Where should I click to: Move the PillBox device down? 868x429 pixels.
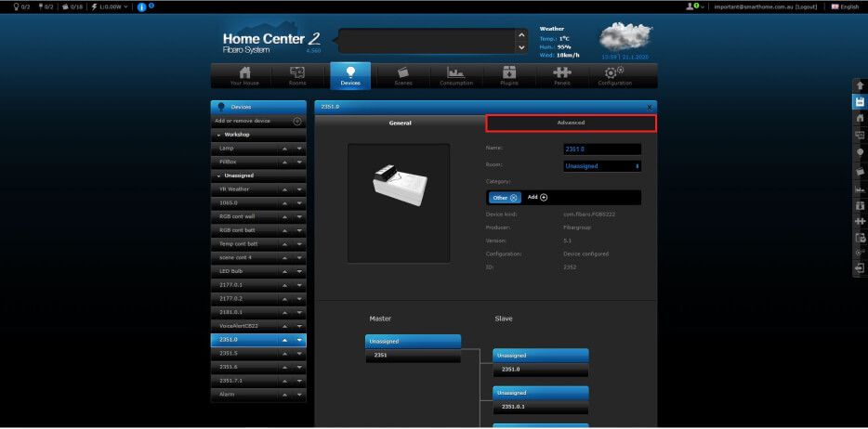(299, 162)
